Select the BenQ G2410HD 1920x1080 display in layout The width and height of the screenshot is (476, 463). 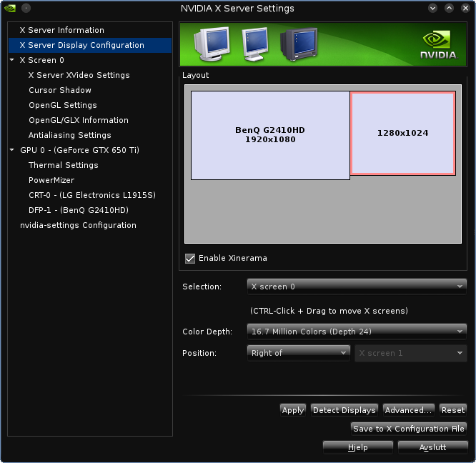270,135
